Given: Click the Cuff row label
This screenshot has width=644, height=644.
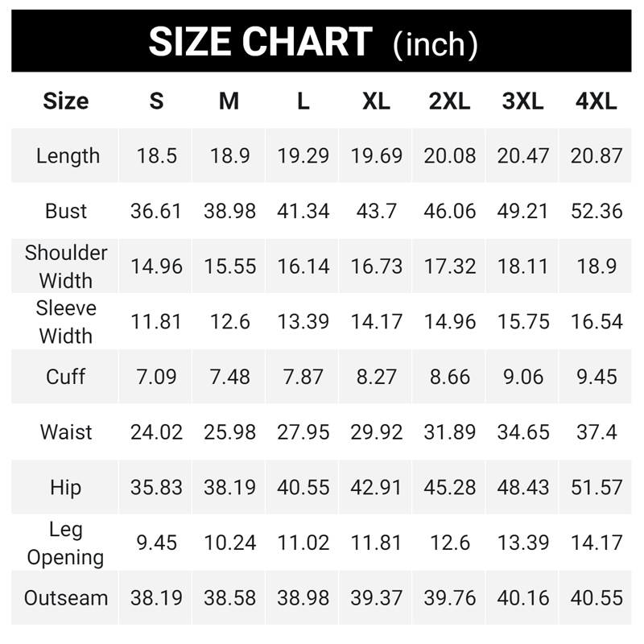Looking at the screenshot, I should pyautogui.click(x=66, y=377).
